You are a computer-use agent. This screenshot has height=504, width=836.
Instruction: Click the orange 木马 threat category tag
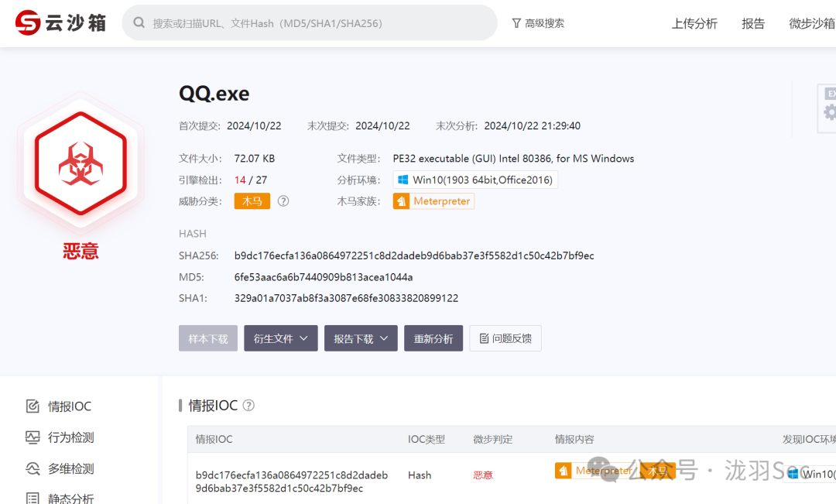pos(252,201)
